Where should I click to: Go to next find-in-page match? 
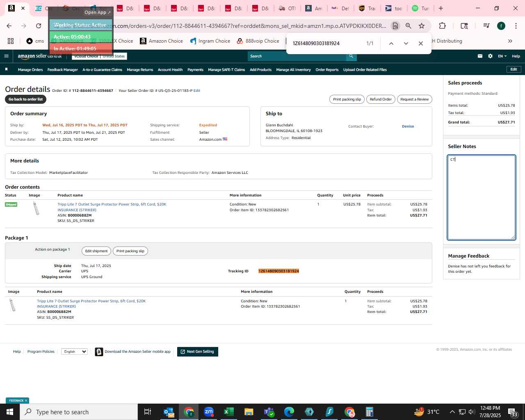[406, 43]
